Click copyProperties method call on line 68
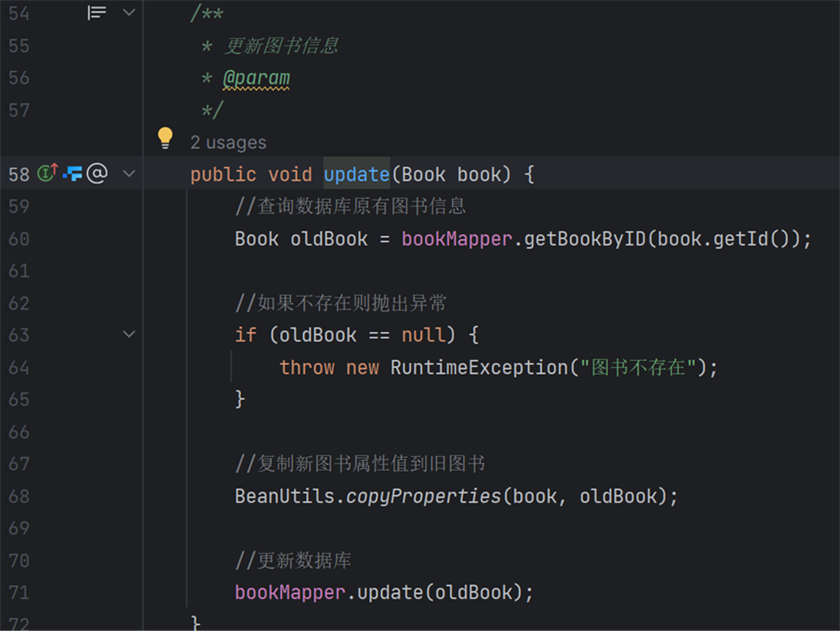Image resolution: width=840 pixels, height=631 pixels. tap(423, 496)
